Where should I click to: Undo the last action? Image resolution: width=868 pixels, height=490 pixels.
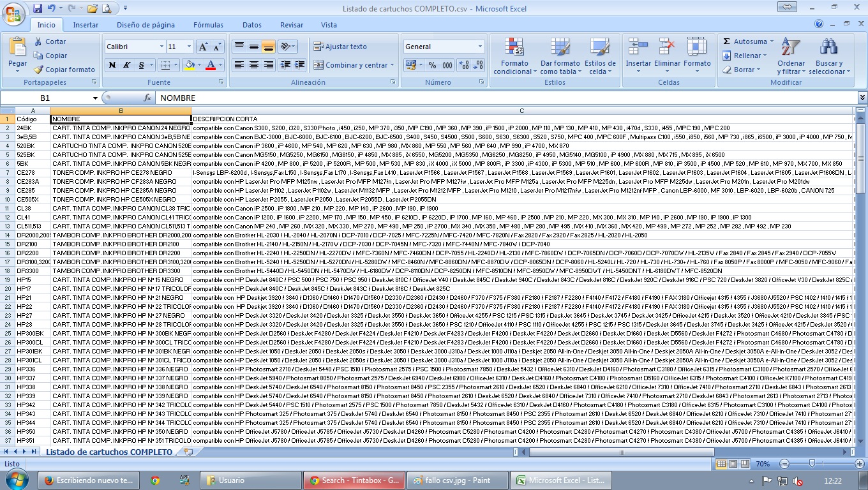pyautogui.click(x=52, y=8)
